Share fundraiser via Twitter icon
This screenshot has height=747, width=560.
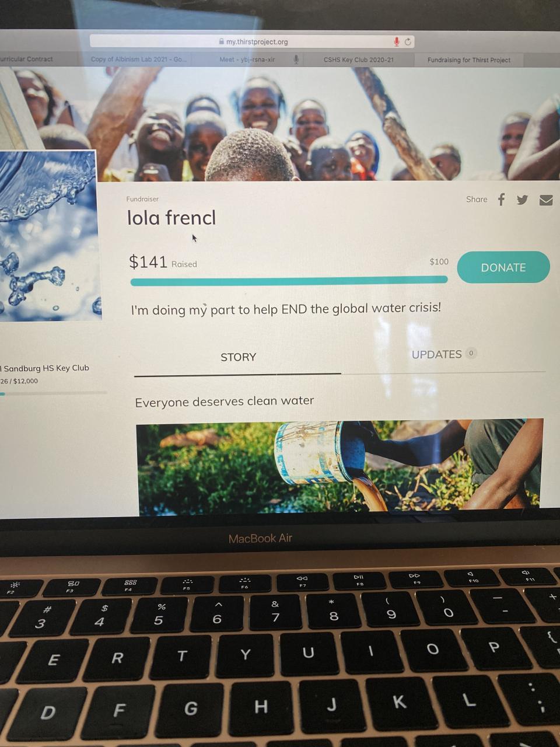(x=522, y=200)
